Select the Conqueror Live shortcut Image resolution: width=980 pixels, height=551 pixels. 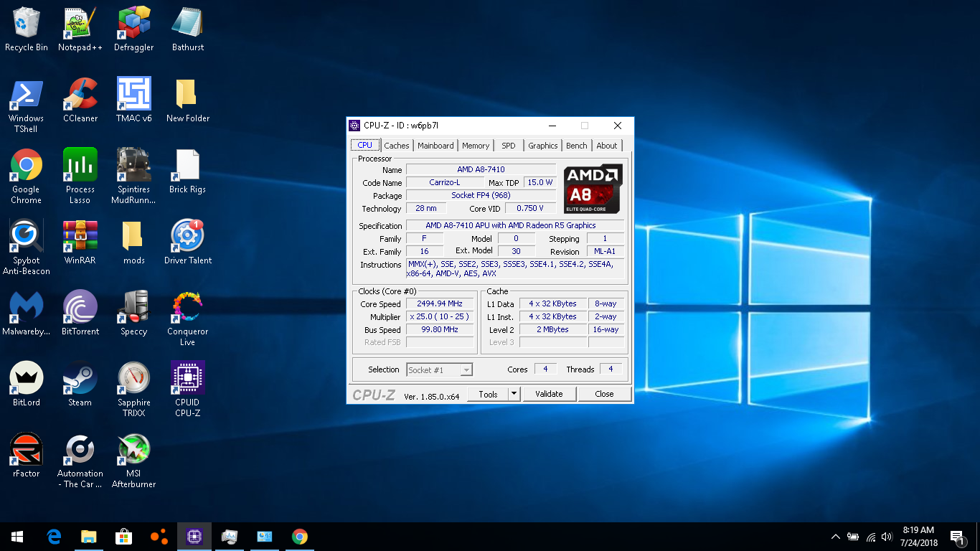tap(188, 319)
